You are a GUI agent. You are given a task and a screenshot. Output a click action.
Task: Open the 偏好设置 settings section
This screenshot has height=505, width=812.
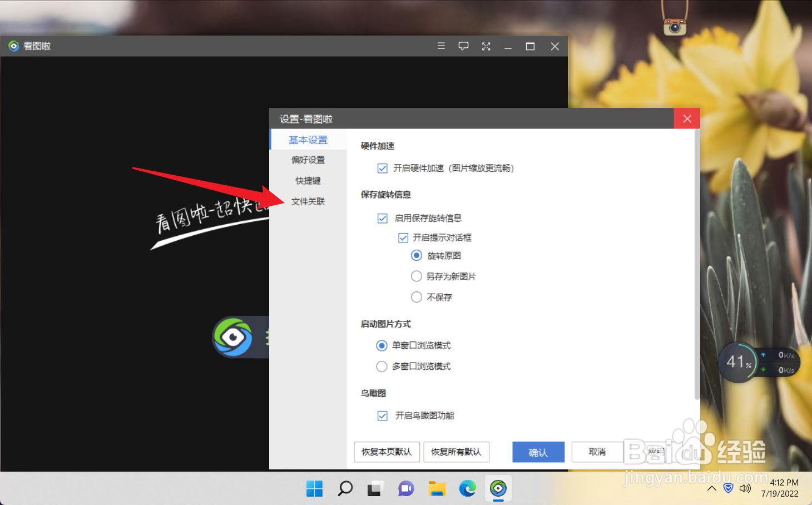tap(308, 160)
